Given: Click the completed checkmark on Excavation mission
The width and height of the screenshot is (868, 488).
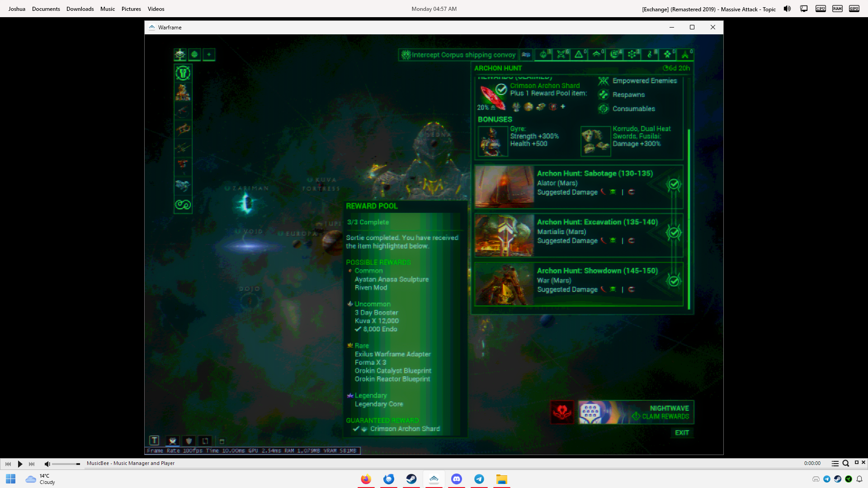Looking at the screenshot, I should tap(674, 232).
